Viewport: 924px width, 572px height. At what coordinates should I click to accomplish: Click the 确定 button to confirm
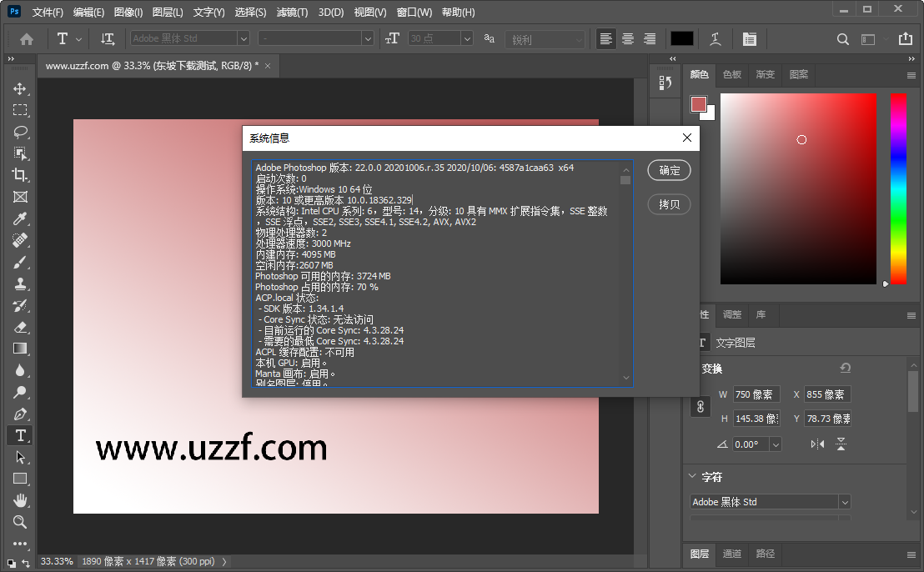coord(669,170)
